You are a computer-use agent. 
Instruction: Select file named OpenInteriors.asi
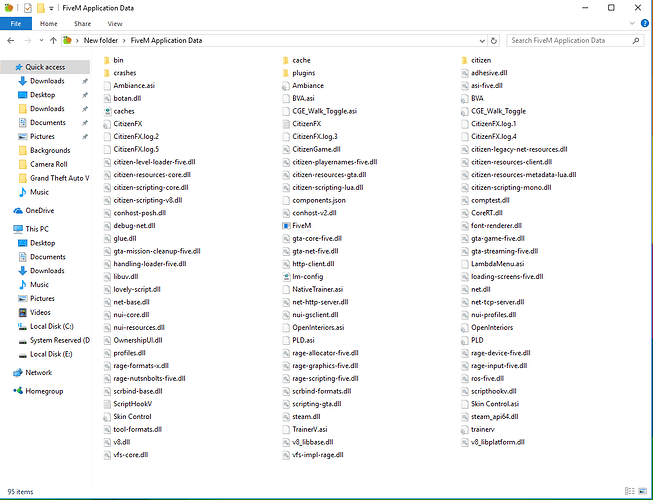(x=318, y=328)
